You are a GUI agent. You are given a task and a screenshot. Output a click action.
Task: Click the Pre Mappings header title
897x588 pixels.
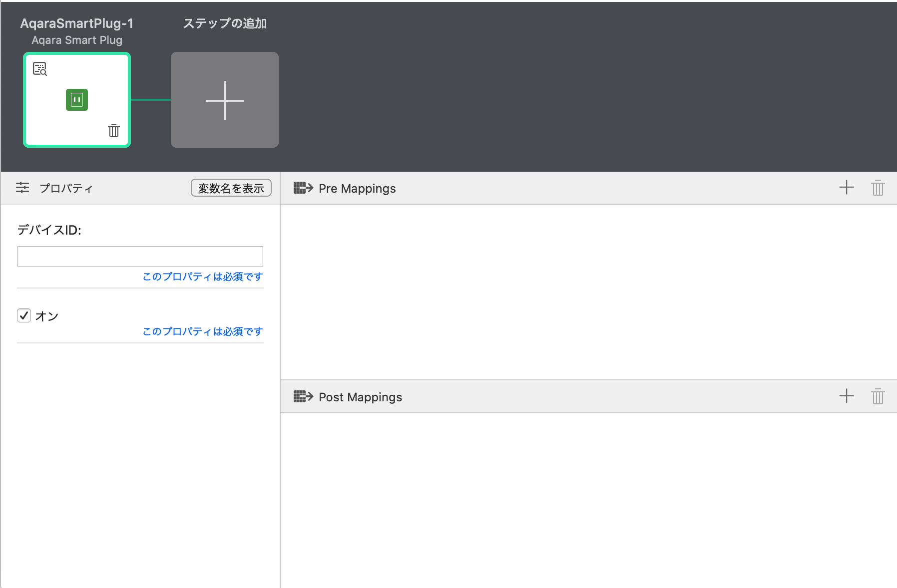click(x=357, y=189)
